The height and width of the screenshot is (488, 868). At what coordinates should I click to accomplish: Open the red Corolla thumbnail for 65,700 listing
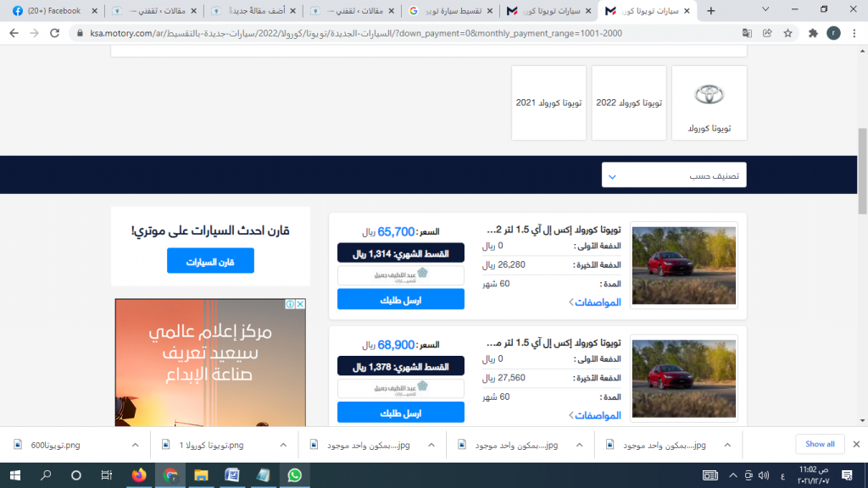[684, 265]
